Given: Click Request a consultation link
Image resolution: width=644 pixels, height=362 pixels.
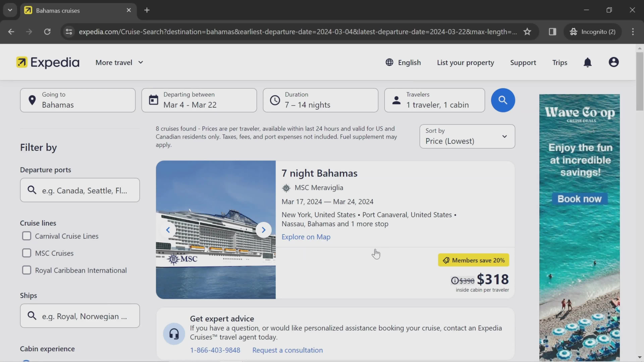Looking at the screenshot, I should [287, 350].
